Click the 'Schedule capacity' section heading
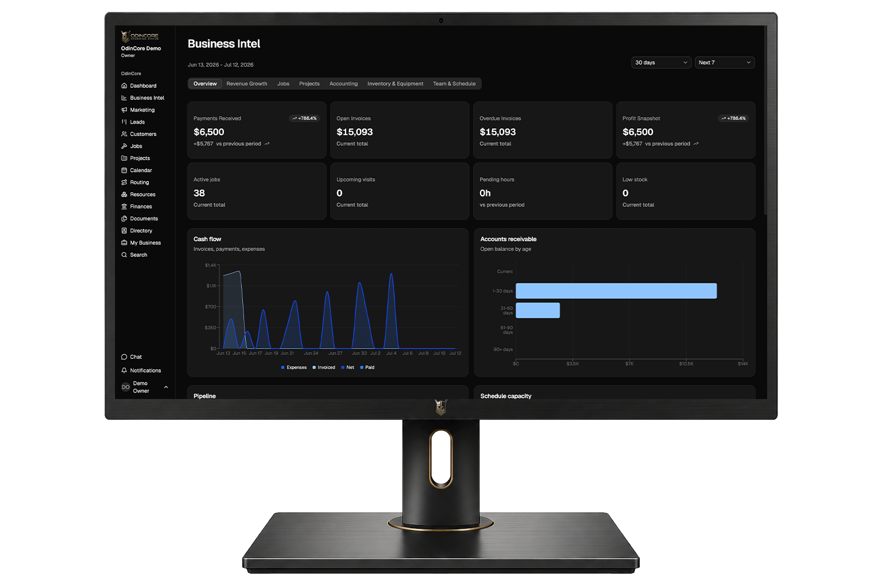The width and height of the screenshot is (882, 588). pos(506,396)
